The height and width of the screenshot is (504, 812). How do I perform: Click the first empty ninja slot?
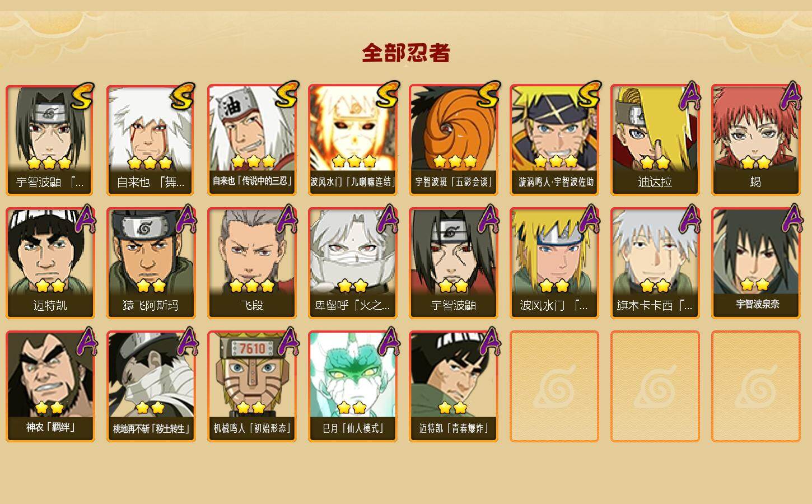click(x=554, y=386)
